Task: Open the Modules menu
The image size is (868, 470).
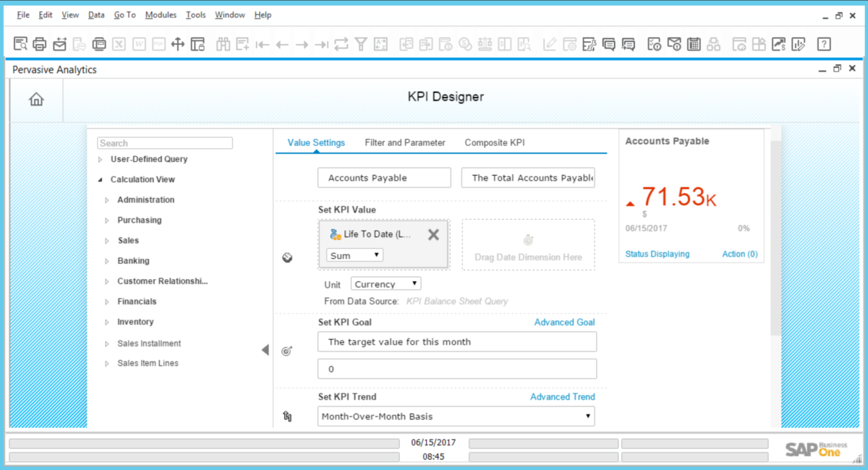Action: click(x=161, y=14)
